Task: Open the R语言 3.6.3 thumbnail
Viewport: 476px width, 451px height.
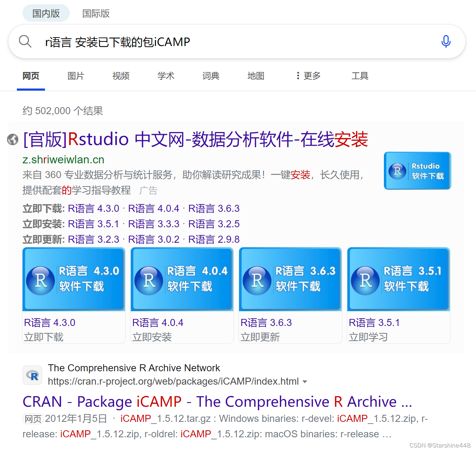Action: tap(290, 279)
